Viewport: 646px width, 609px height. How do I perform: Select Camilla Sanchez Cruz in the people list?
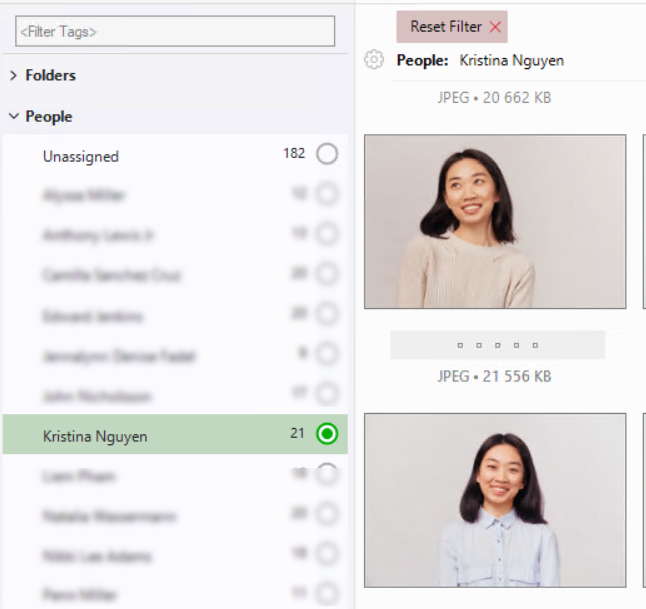(112, 275)
